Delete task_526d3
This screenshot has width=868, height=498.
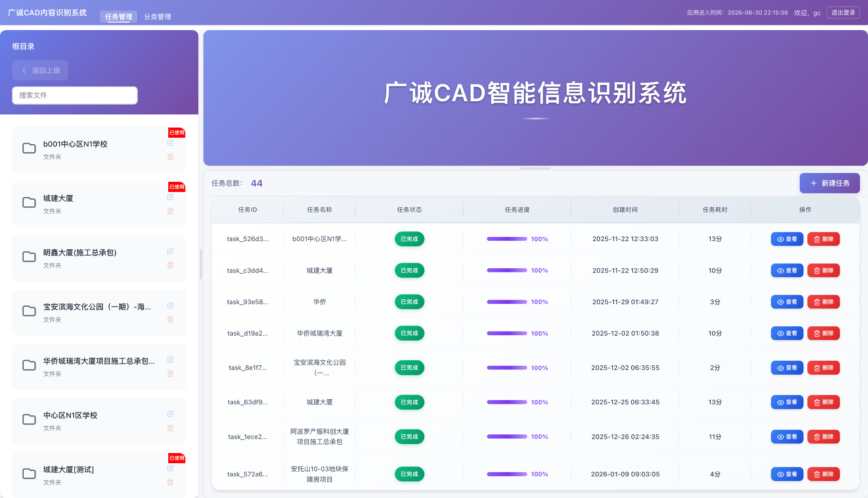(823, 239)
